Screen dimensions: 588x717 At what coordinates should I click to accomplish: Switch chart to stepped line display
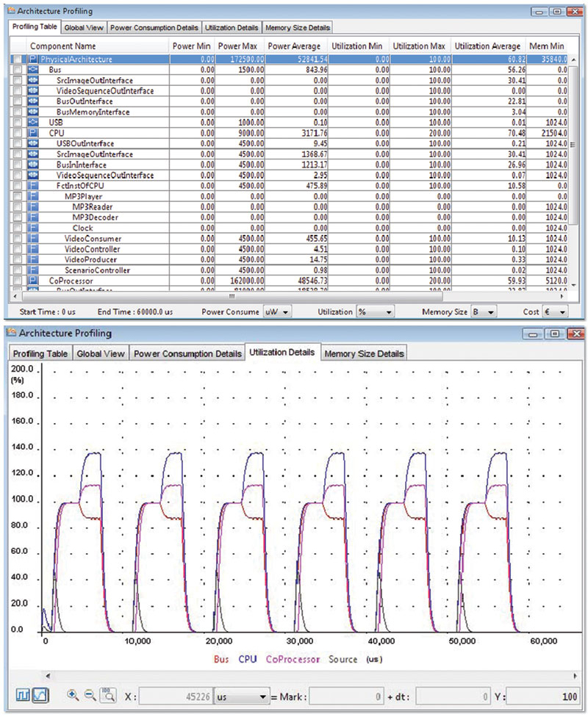[24, 696]
